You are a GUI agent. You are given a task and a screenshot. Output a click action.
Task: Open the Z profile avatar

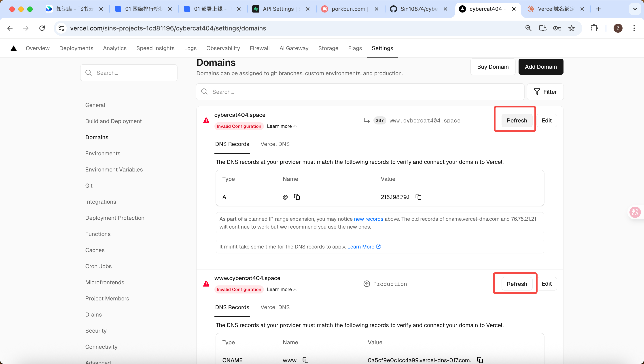(618, 28)
